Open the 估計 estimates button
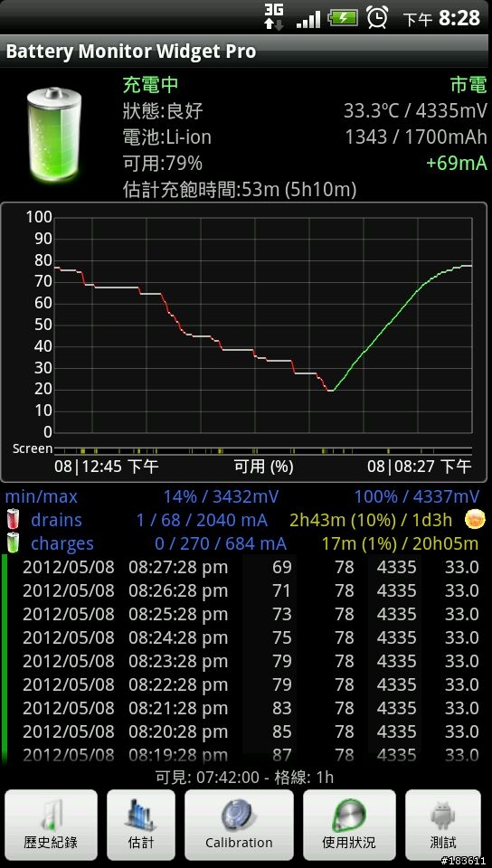Image resolution: width=492 pixels, height=868 pixels. click(141, 825)
